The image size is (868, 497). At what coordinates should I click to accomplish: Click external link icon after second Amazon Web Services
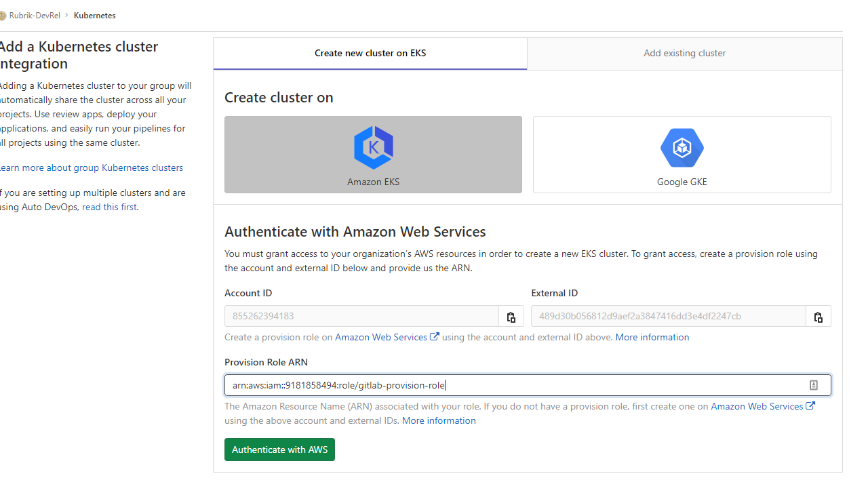click(x=810, y=406)
